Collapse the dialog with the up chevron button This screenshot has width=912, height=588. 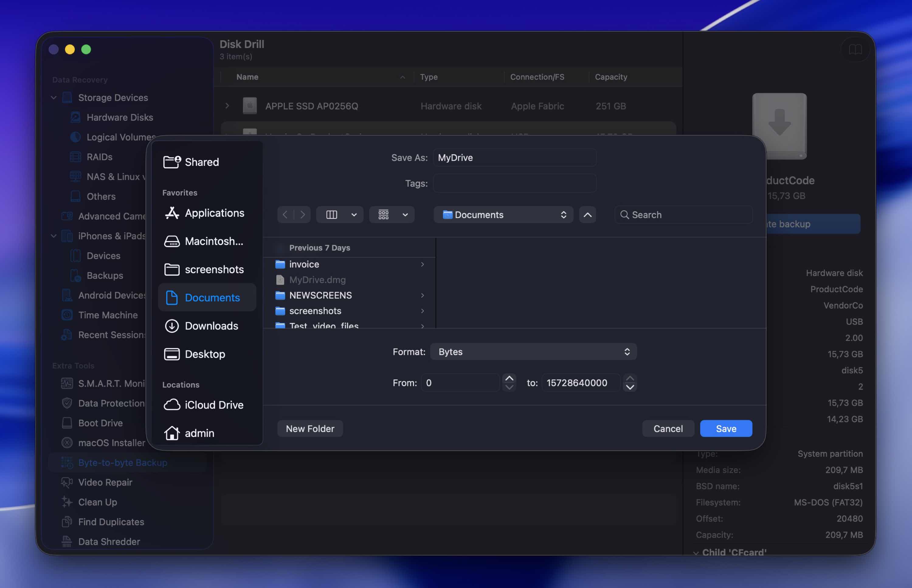click(588, 215)
